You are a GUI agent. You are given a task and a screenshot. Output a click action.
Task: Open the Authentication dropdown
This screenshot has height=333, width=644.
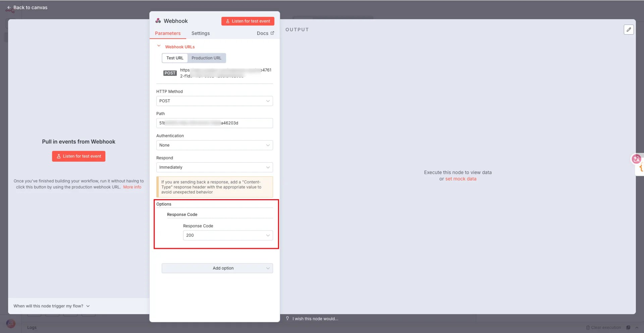214,145
